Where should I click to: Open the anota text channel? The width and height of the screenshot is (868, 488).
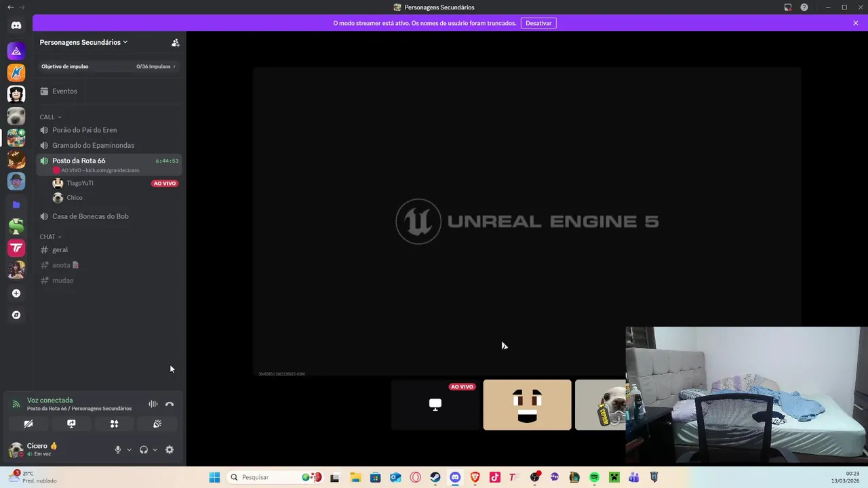[x=108, y=265]
